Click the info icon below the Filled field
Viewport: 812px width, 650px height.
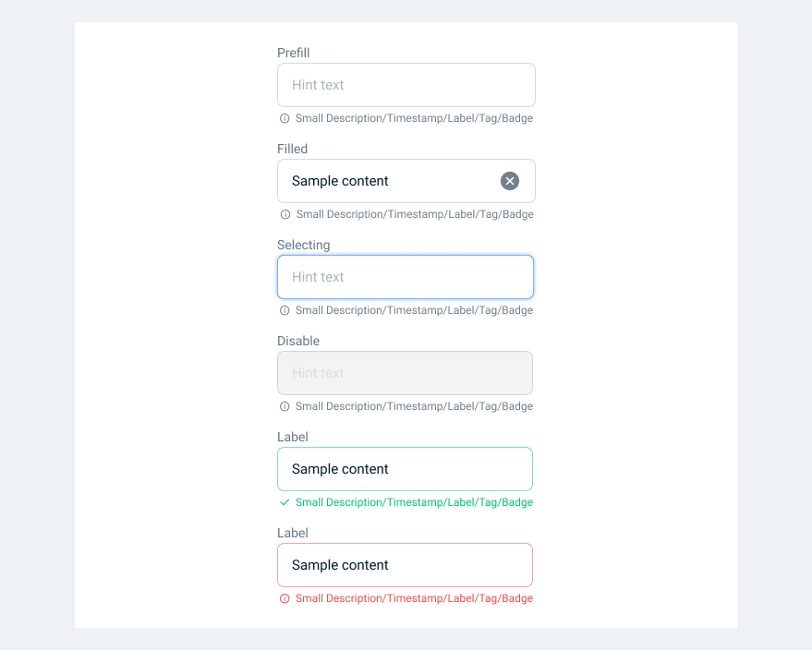tap(285, 214)
